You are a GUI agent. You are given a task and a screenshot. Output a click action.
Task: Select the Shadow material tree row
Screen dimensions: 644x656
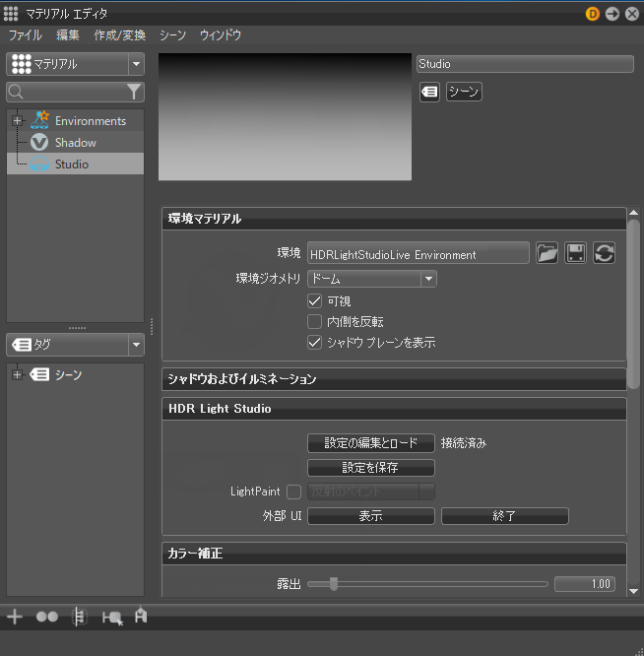coord(75,142)
